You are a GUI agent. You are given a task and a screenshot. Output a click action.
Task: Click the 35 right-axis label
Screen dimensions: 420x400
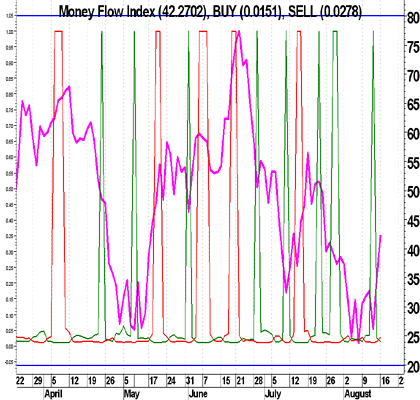(413, 279)
